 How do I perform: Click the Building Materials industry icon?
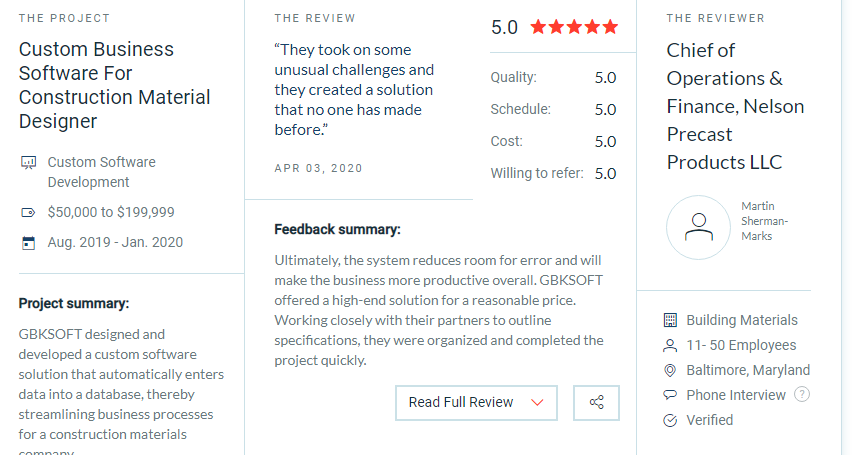[x=671, y=320]
